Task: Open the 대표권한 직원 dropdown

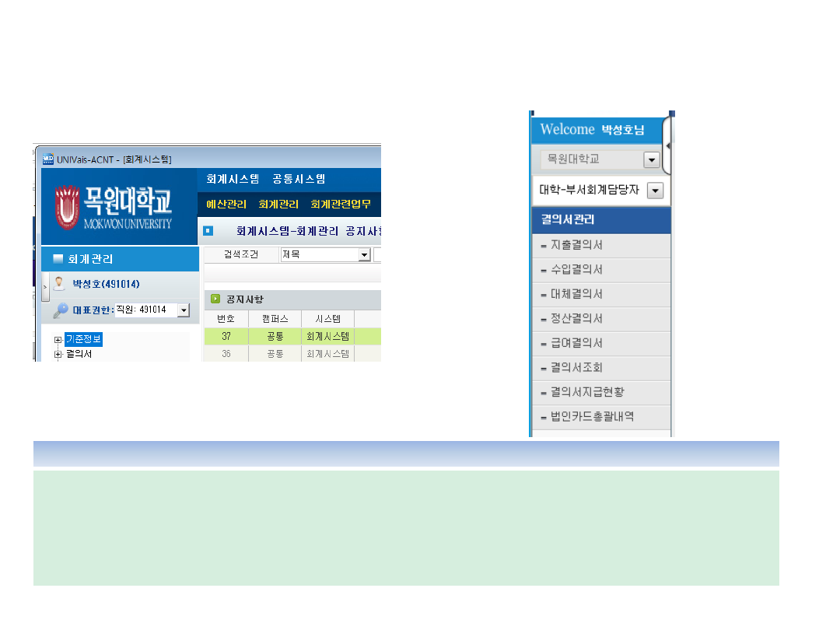Action: (184, 310)
